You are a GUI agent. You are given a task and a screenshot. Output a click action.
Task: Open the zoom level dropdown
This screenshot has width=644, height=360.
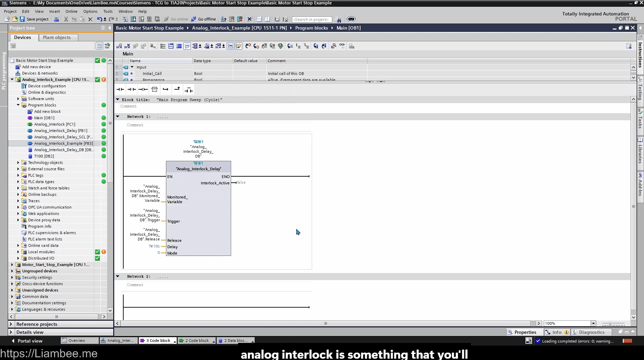coord(593,323)
